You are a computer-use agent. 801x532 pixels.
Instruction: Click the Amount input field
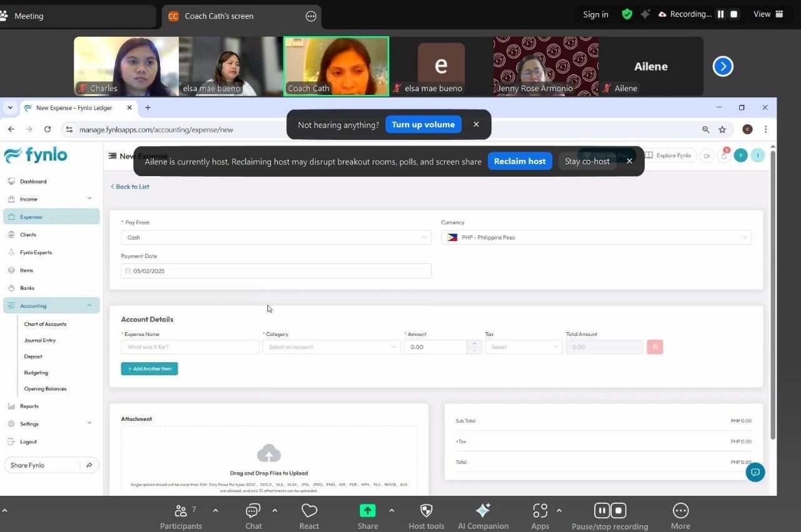[x=435, y=347]
